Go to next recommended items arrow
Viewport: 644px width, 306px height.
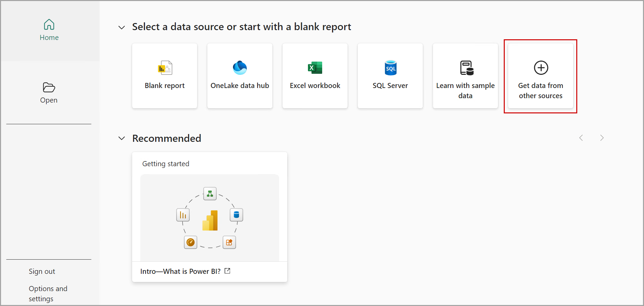click(x=602, y=138)
